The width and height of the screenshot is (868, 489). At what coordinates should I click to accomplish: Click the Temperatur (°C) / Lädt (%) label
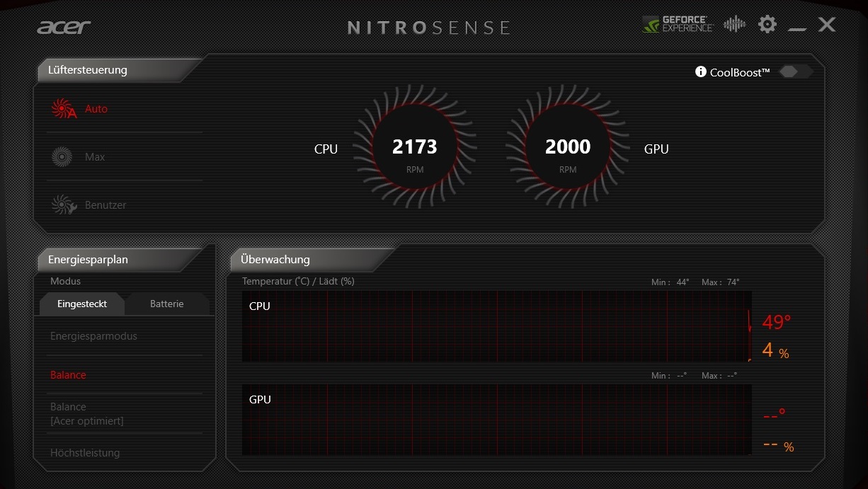(298, 282)
